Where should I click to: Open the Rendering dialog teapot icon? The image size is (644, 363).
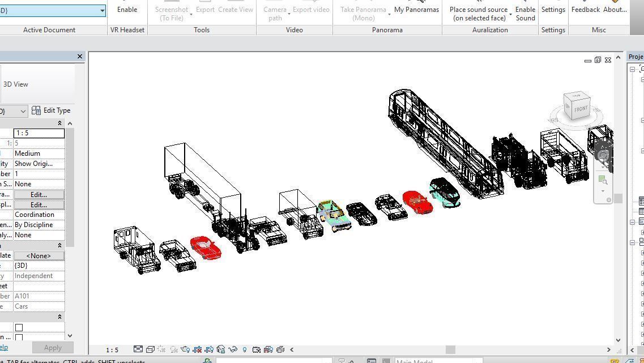point(186,349)
